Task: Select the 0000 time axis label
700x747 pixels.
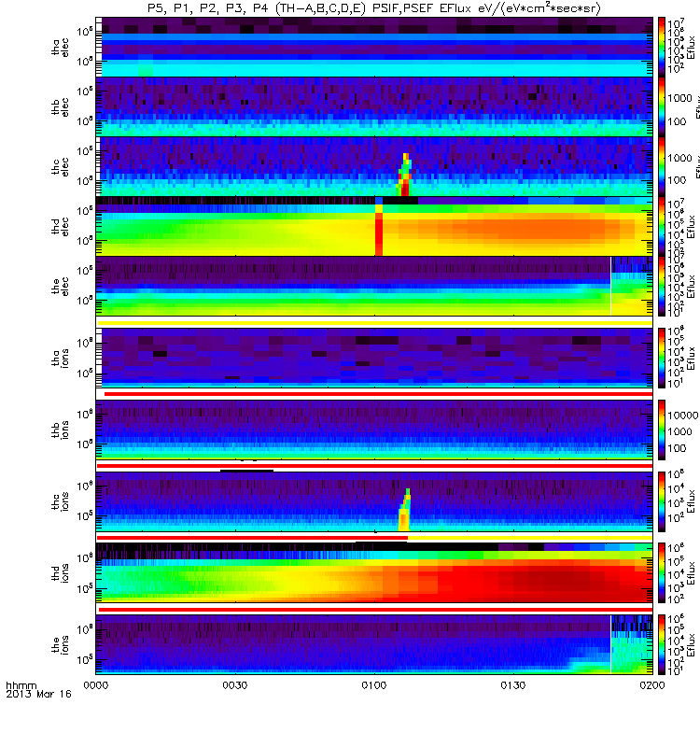Action: 96,685
